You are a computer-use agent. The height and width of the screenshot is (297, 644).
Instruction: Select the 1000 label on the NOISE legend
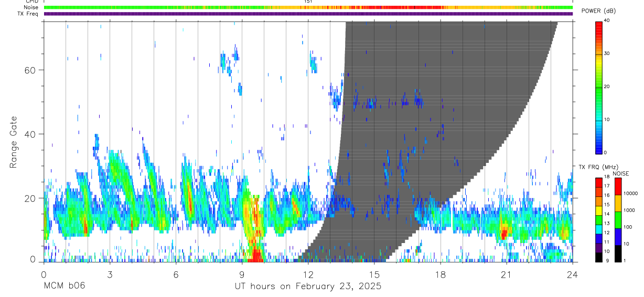[x=629, y=210]
